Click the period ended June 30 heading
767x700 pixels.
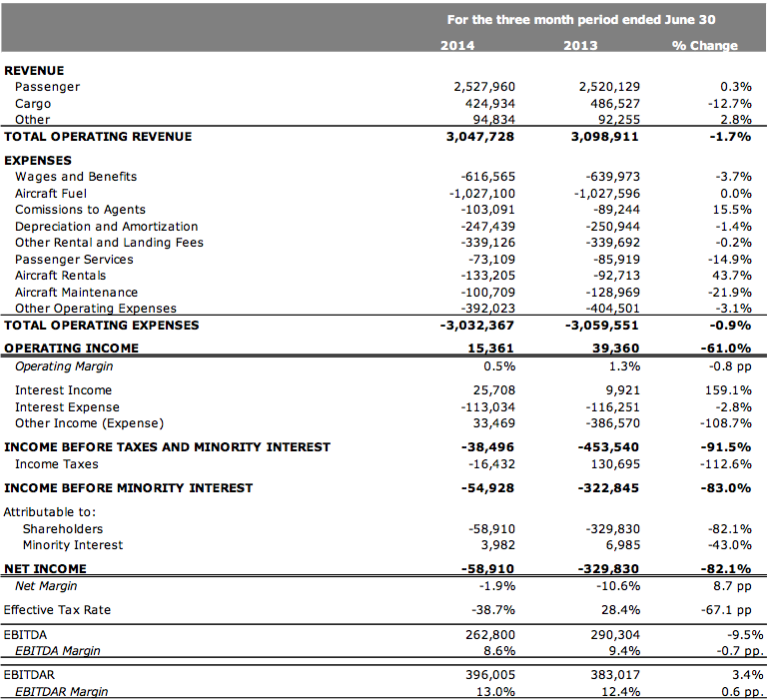[580, 20]
